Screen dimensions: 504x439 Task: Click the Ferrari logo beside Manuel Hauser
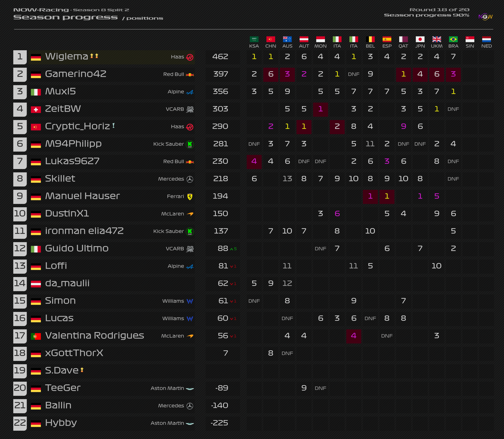click(190, 197)
